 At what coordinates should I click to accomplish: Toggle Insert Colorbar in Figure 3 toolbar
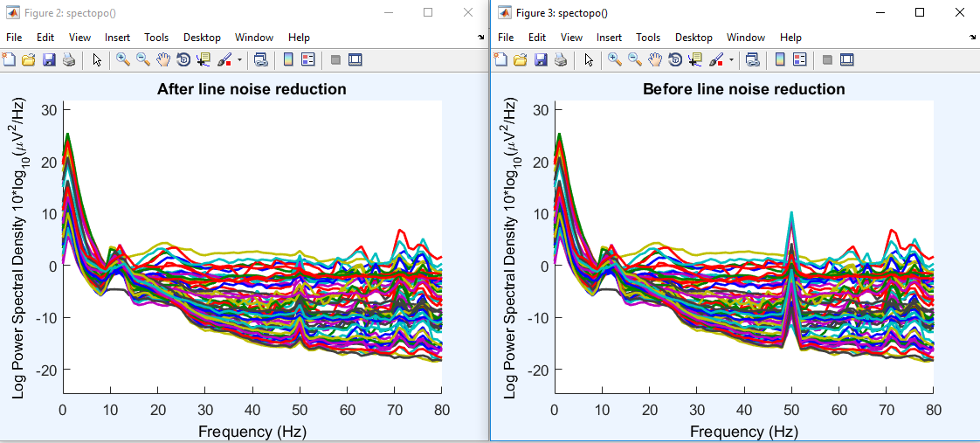780,59
